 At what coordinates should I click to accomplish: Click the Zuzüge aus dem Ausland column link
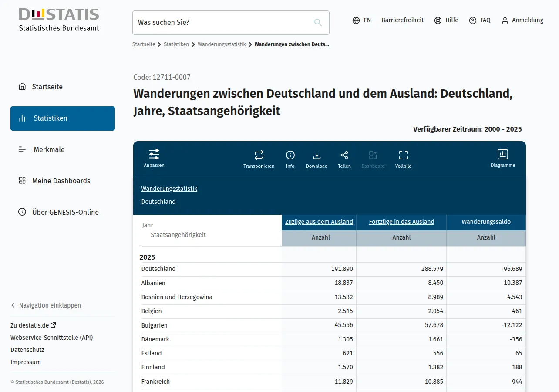tap(319, 222)
